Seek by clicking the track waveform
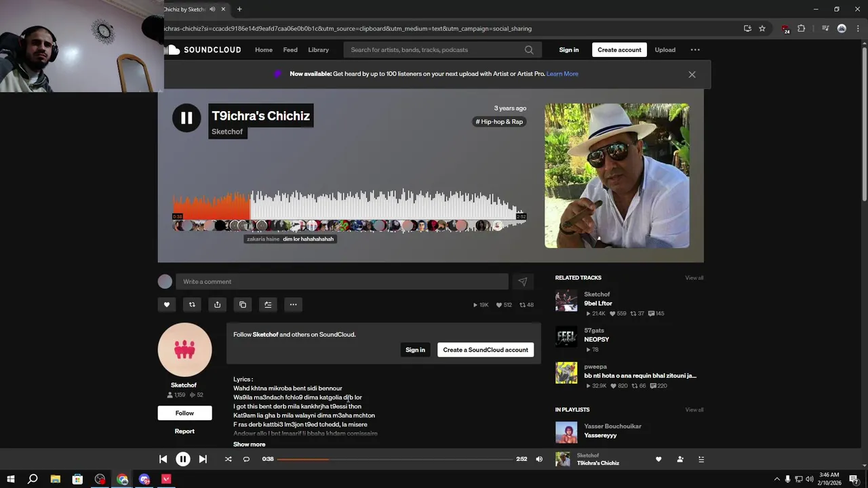 click(349, 210)
